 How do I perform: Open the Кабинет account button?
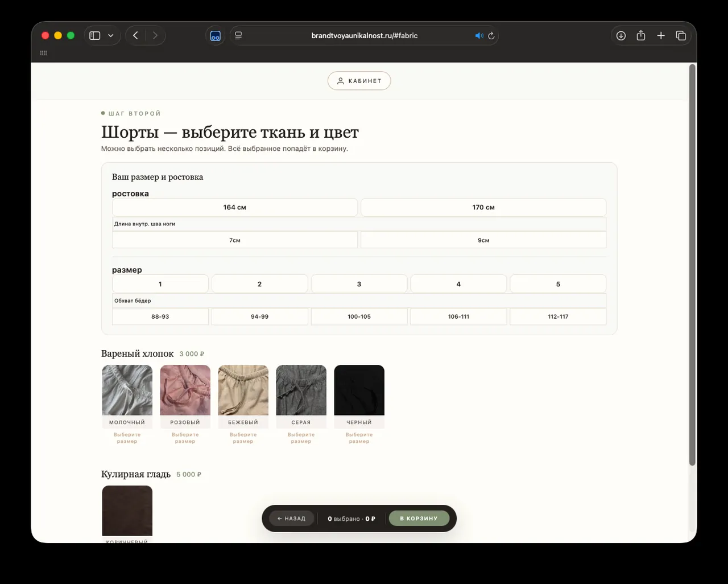(359, 81)
